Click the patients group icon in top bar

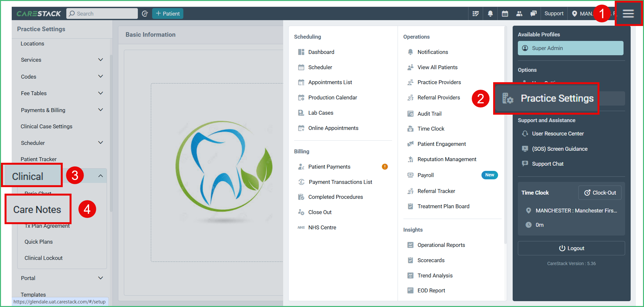[519, 14]
